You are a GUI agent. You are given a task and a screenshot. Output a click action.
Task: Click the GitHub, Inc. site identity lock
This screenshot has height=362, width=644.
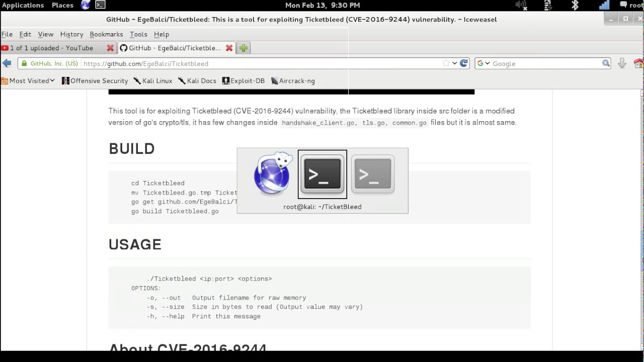pos(50,63)
